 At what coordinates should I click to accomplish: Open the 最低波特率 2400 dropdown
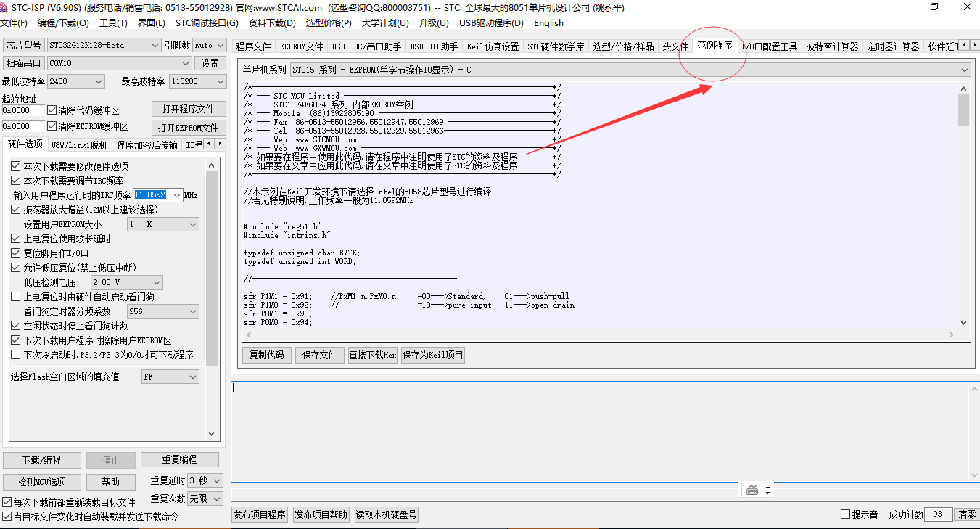[x=75, y=81]
